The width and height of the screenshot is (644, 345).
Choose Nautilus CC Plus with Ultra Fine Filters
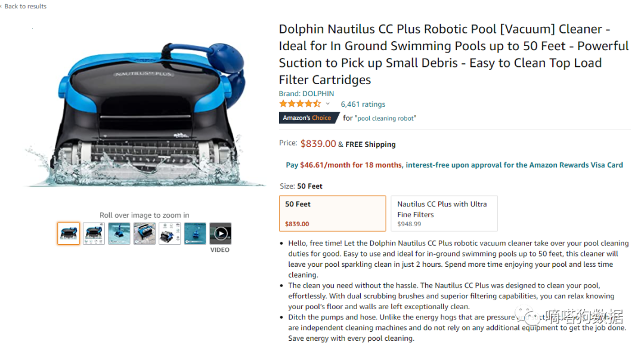(444, 214)
